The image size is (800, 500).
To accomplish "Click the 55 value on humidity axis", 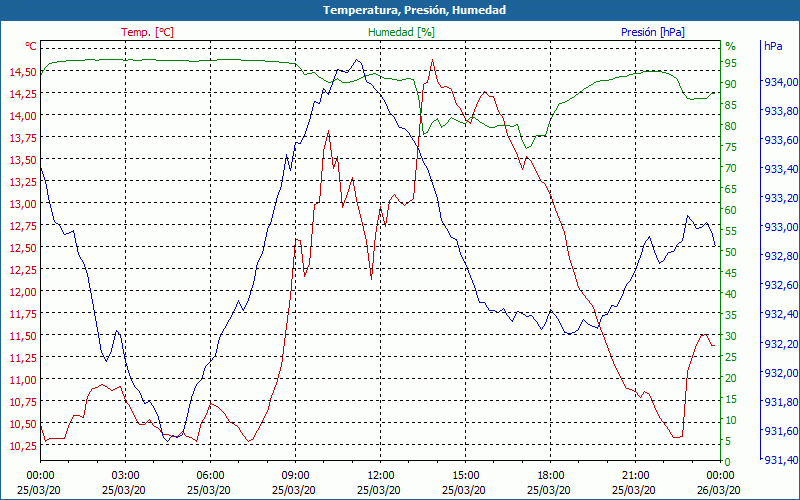I will (731, 231).
